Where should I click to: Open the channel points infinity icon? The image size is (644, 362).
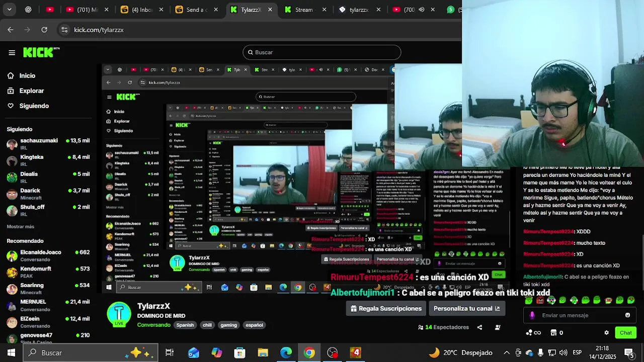533,333
